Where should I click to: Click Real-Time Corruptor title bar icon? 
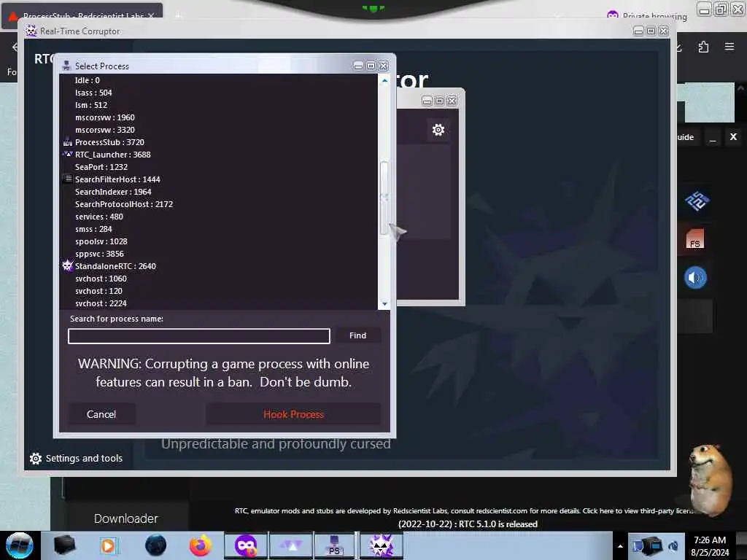pos(31,31)
